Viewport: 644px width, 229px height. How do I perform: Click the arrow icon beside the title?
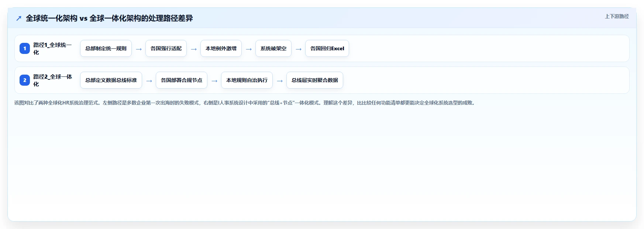(x=19, y=18)
